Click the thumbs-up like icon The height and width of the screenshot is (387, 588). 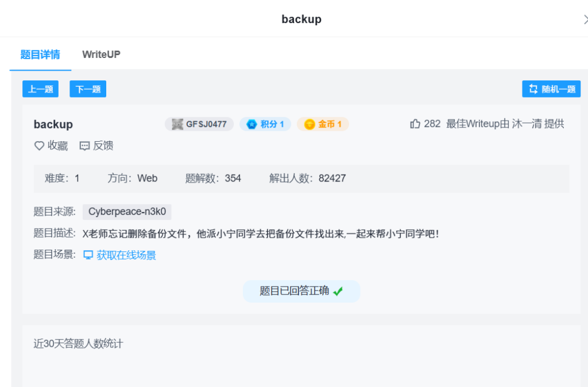(415, 124)
